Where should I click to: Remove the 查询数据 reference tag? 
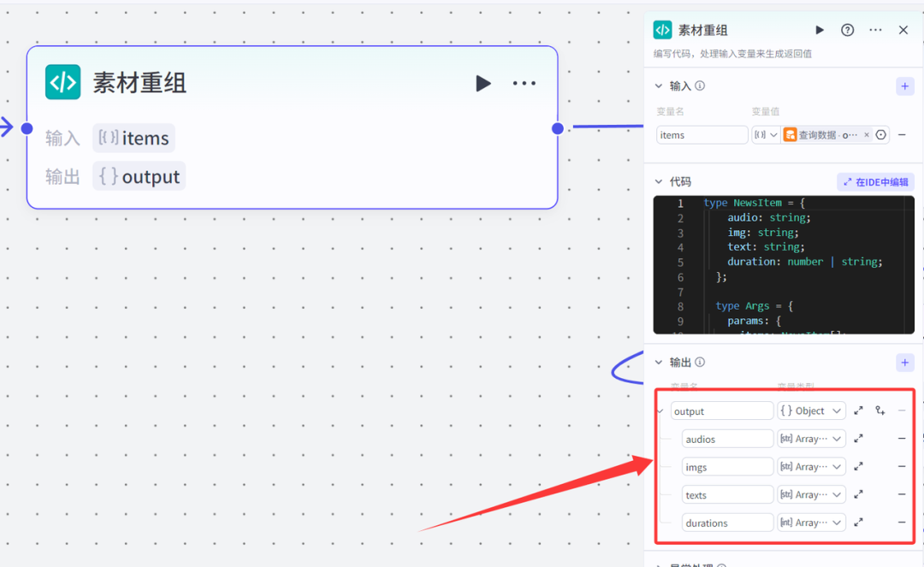[866, 135]
